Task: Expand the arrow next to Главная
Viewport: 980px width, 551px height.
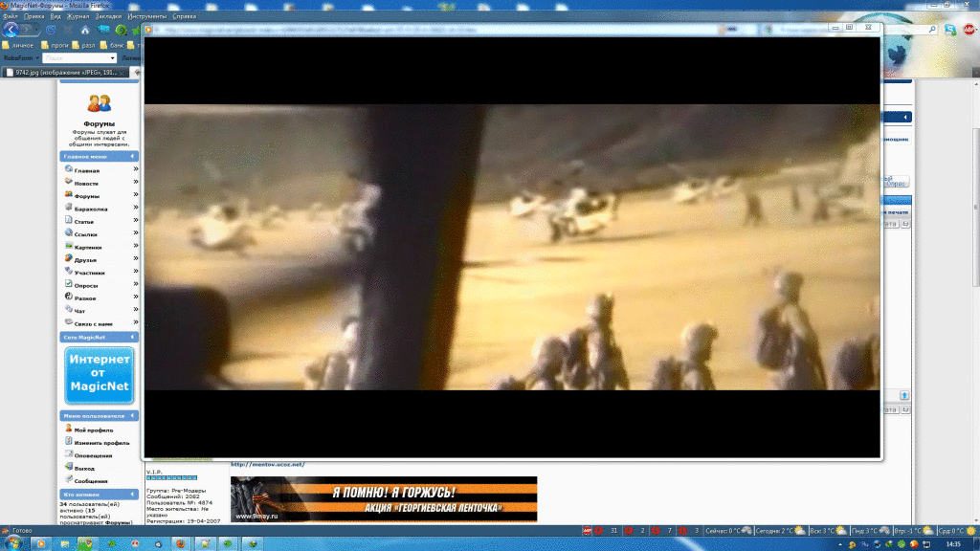Action: (x=136, y=169)
